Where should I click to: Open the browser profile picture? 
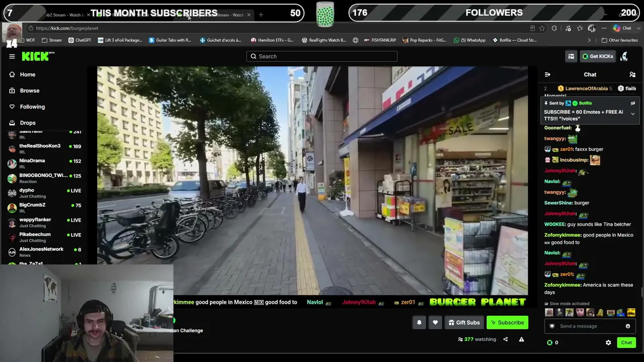[x=592, y=28]
